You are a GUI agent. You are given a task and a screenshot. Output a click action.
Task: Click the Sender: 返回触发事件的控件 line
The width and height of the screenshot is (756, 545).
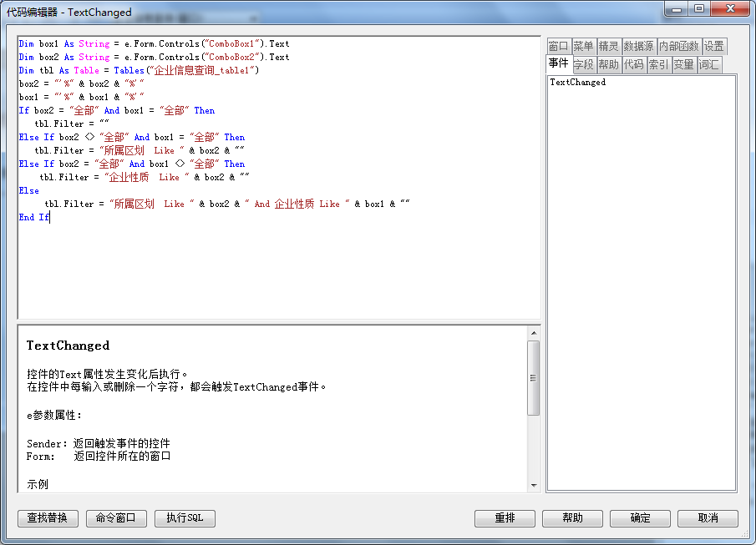coord(99,443)
